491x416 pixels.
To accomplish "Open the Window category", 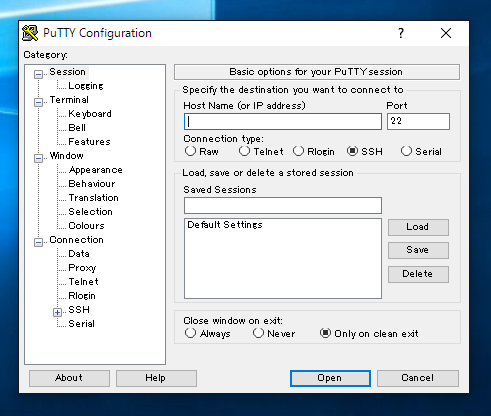I will pyautogui.click(x=66, y=156).
